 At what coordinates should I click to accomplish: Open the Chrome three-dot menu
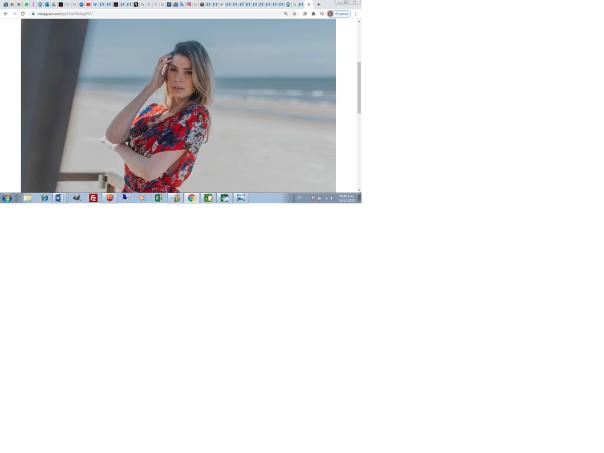356,13
